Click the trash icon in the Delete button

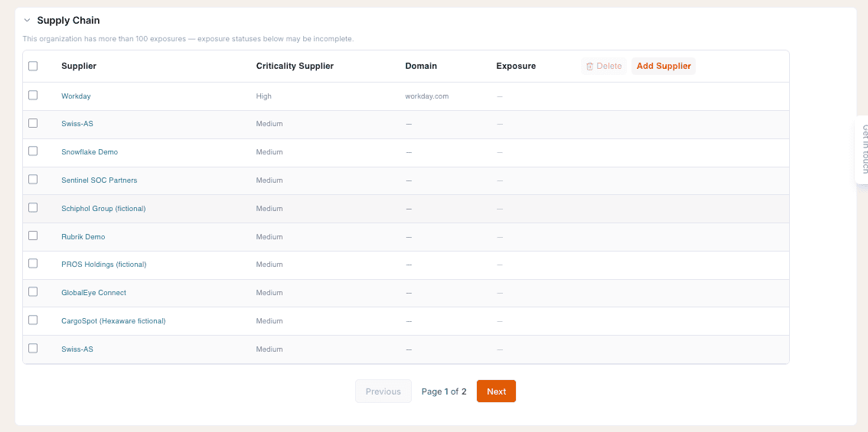click(x=589, y=67)
